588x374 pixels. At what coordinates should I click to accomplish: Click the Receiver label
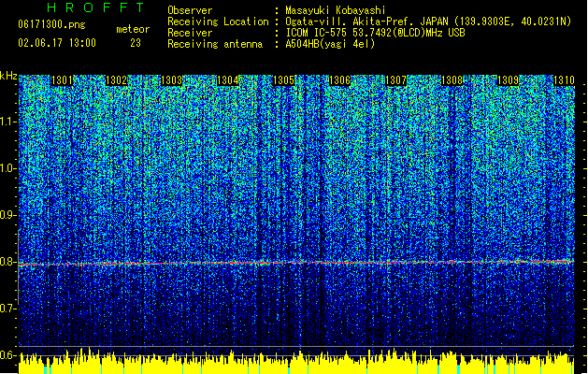190,33
